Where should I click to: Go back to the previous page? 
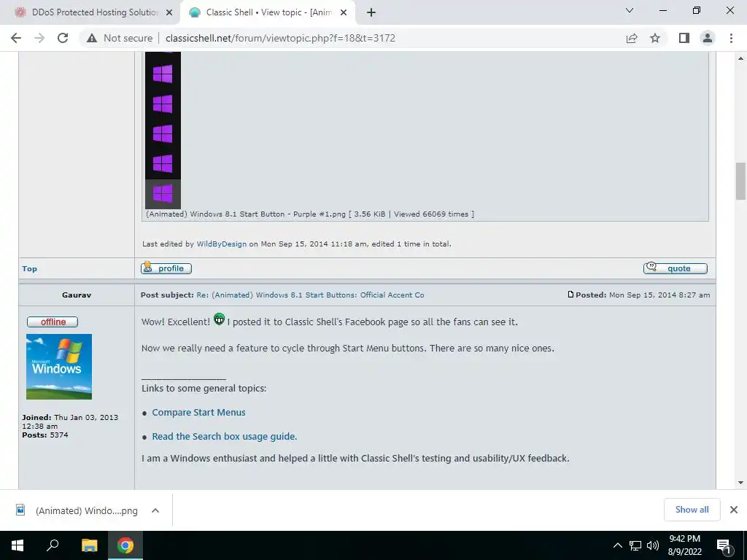click(x=16, y=38)
